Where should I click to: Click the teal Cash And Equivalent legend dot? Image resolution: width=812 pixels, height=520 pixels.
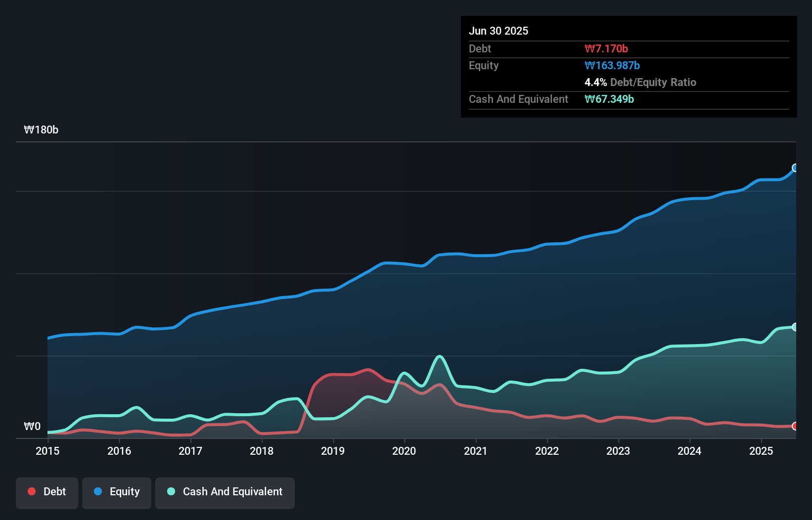pyautogui.click(x=170, y=491)
